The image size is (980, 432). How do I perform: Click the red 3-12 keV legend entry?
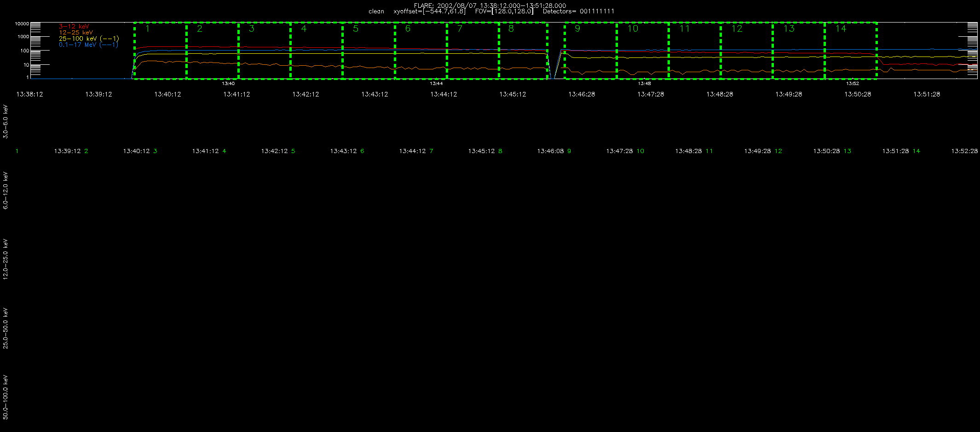coord(74,27)
